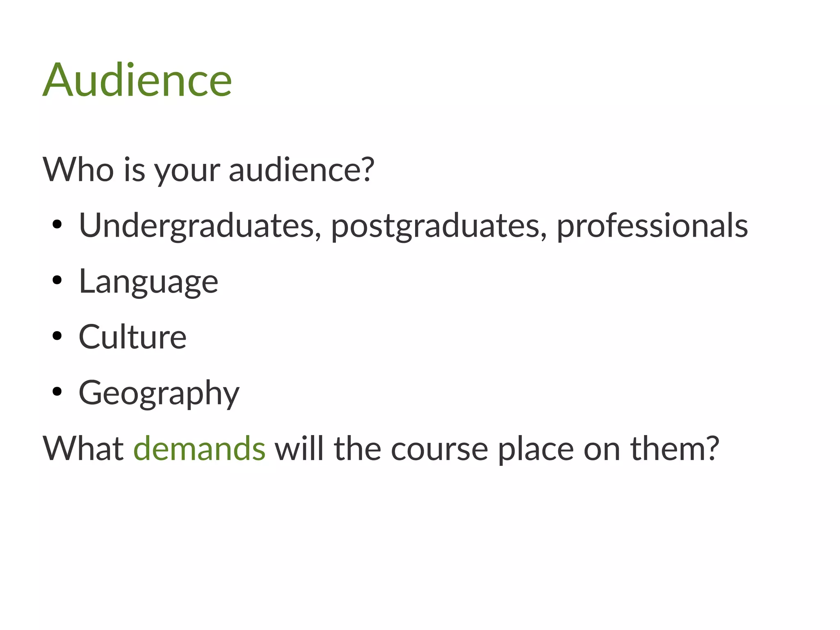Click the word Who starting the question
840x630 pixels.
click(x=78, y=169)
